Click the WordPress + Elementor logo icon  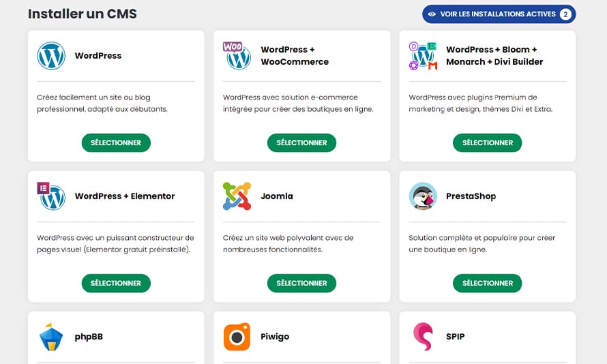click(x=51, y=196)
